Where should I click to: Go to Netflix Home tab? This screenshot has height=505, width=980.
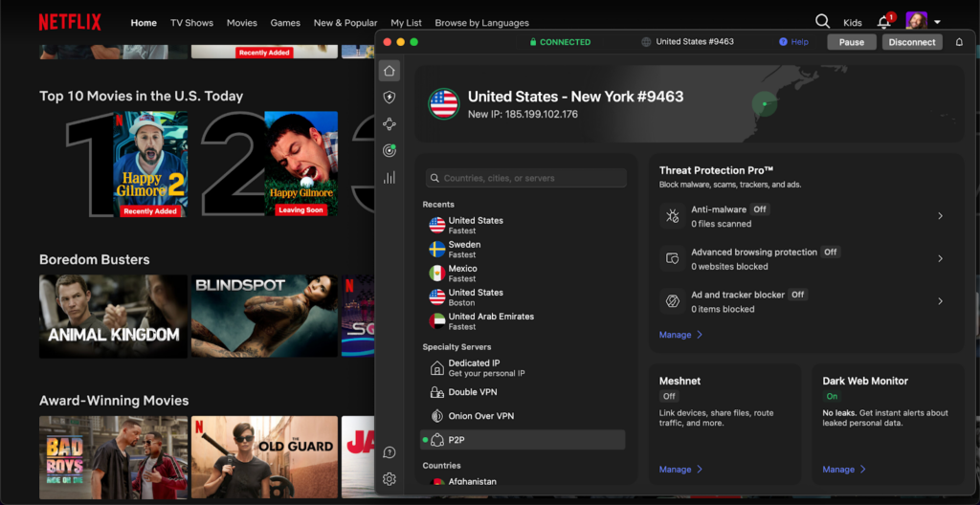pyautogui.click(x=144, y=23)
